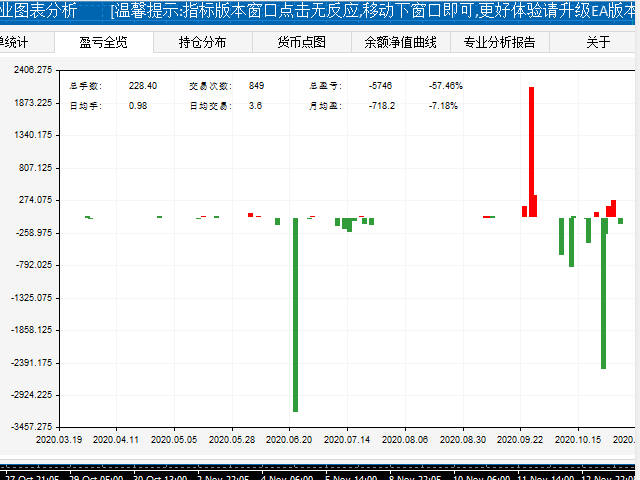Image resolution: width=640 pixels, height=480 pixels.
Task: Click the 日均交易 value 3.6
Action: click(255, 106)
